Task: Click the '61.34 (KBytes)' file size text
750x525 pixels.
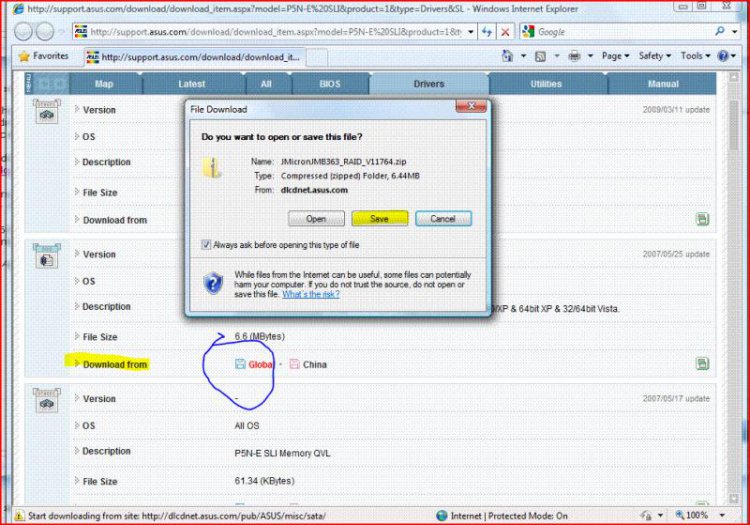Action: pos(265,481)
